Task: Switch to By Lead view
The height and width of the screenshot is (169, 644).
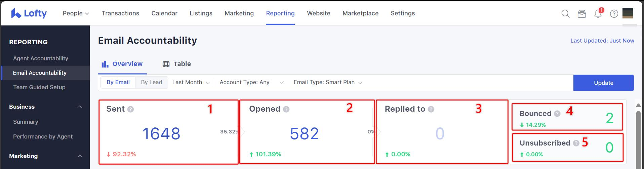Action: point(151,82)
